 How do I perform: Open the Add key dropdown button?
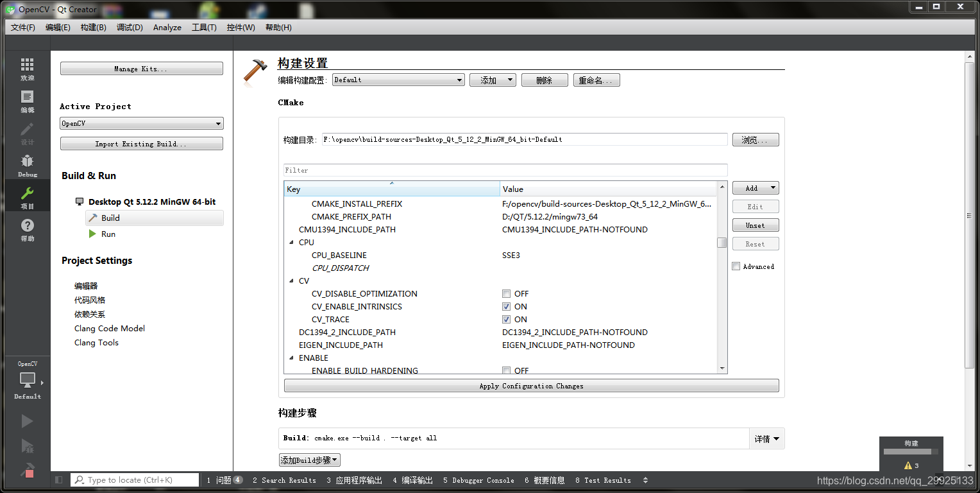click(x=756, y=188)
